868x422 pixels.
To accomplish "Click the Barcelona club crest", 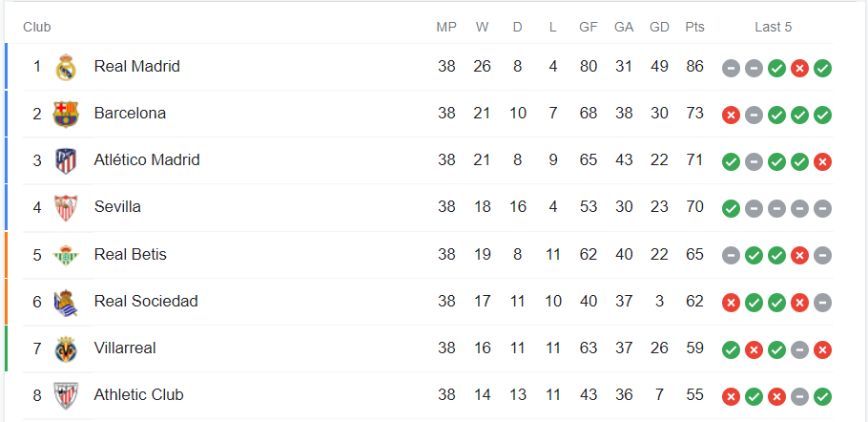I will tap(66, 114).
